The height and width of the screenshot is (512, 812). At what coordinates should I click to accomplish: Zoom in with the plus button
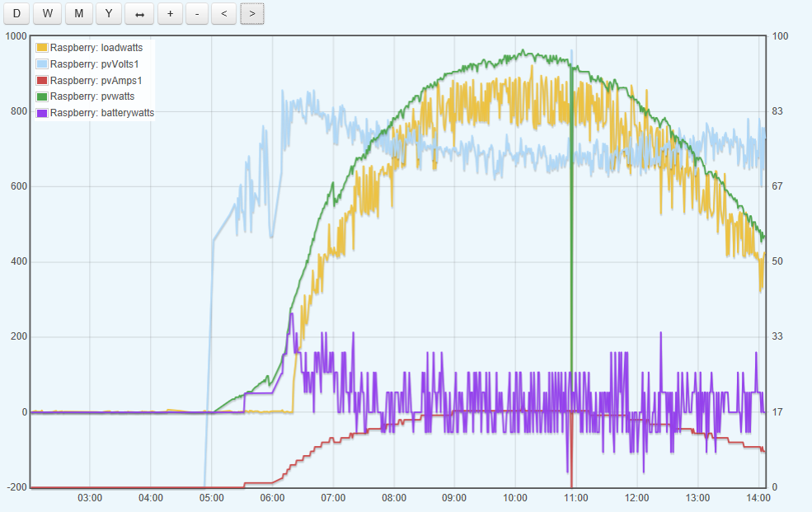170,13
